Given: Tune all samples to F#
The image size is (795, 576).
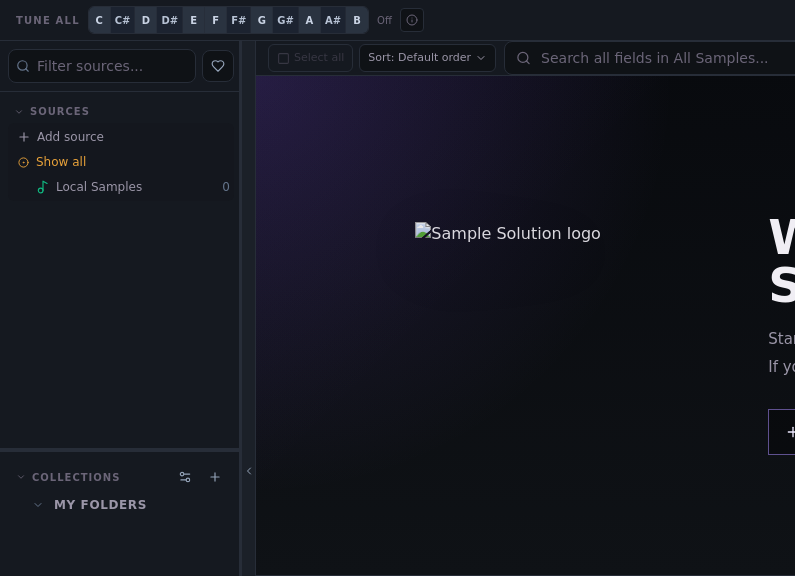Looking at the screenshot, I should [x=238, y=20].
